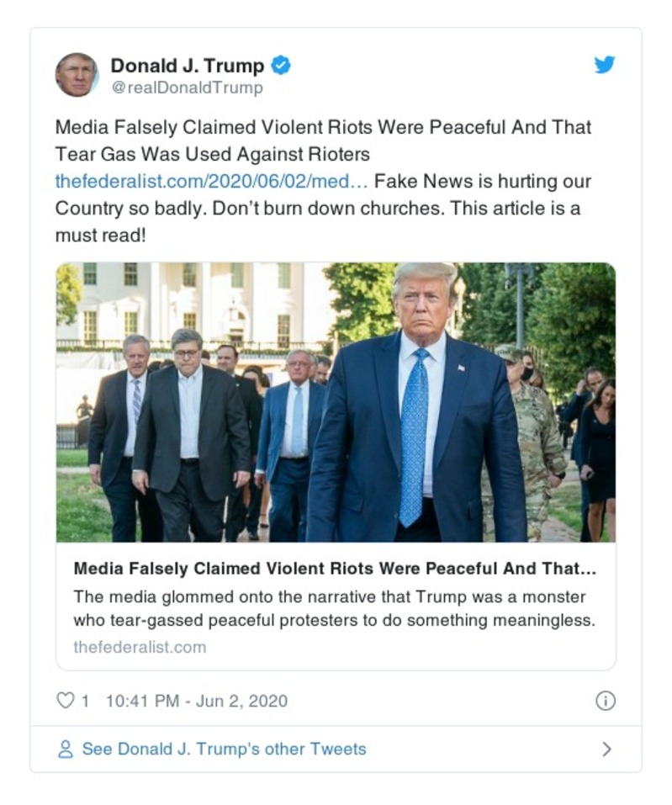
Task: Click See Donald J. Trump's other Tweets
Action: 223,749
